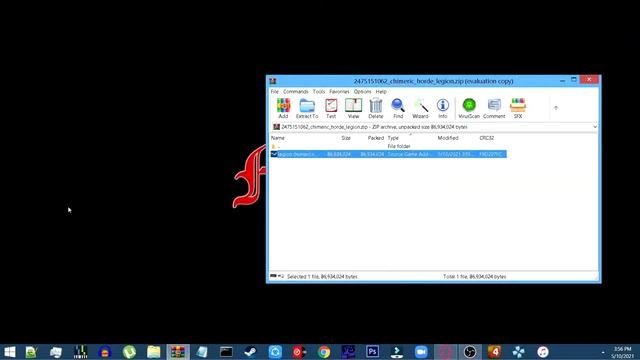Image resolution: width=640 pixels, height=360 pixels.
Task: Click 'Total 1 file' status bar text
Action: pos(474,277)
